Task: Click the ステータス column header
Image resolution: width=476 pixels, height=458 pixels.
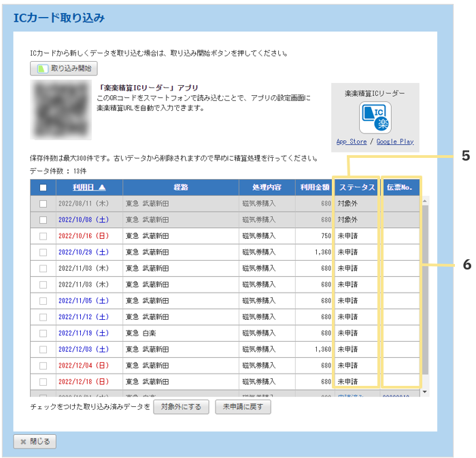Action: tap(357, 188)
